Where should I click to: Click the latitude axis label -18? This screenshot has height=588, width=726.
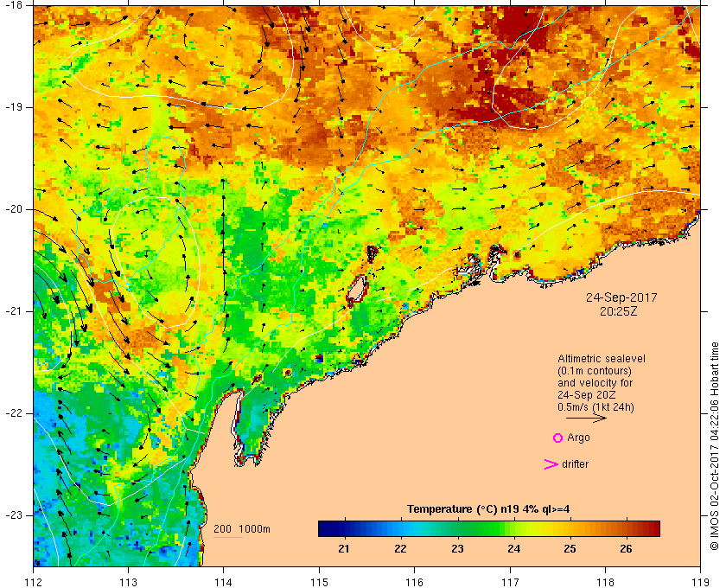pyautogui.click(x=12, y=5)
